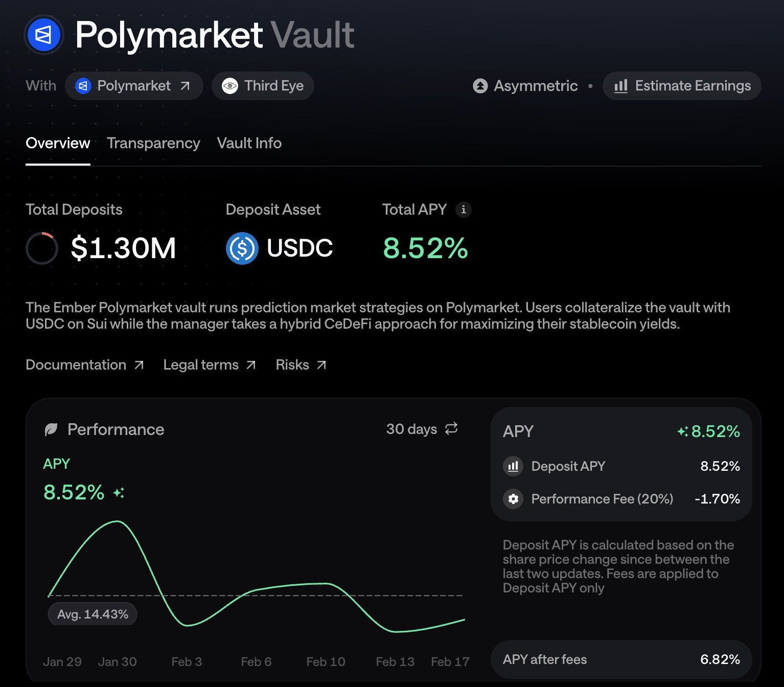784x687 pixels.
Task: Click the Asymmetric strategy icon
Action: point(480,86)
